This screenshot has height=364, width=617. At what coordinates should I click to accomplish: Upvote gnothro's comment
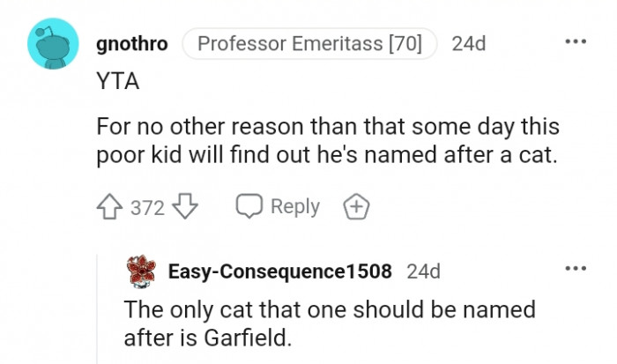tap(111, 207)
